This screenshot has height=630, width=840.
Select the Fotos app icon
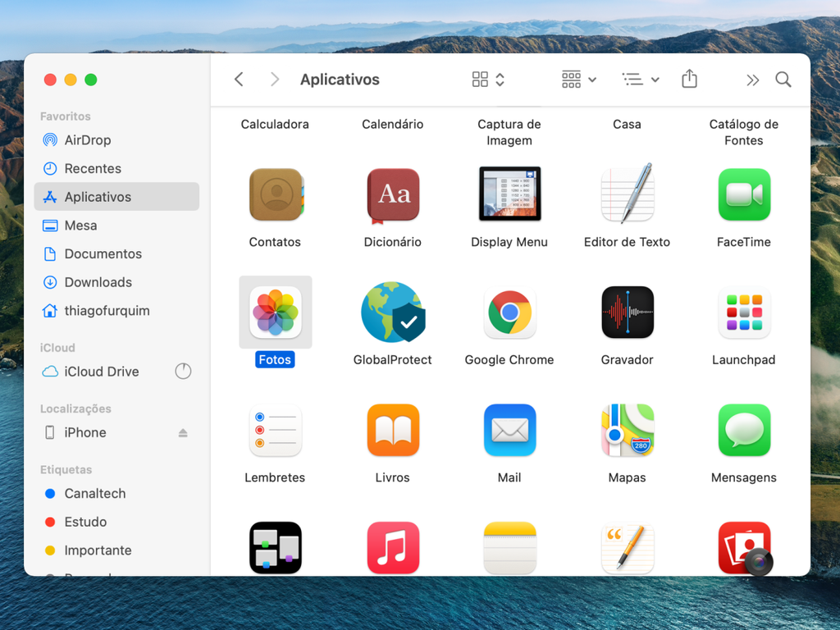click(x=276, y=312)
